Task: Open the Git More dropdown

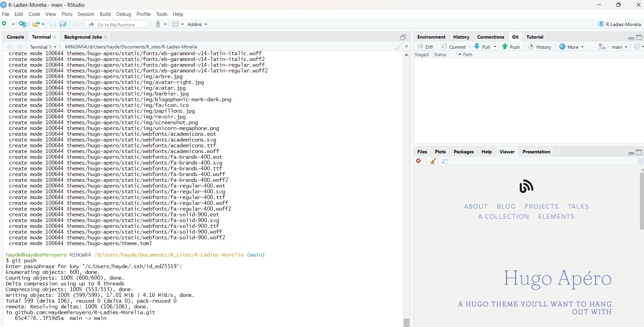Action: 571,47
